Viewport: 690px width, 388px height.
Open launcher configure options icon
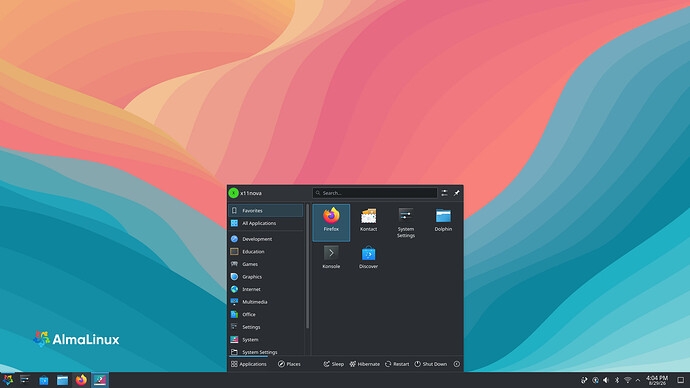click(x=444, y=193)
